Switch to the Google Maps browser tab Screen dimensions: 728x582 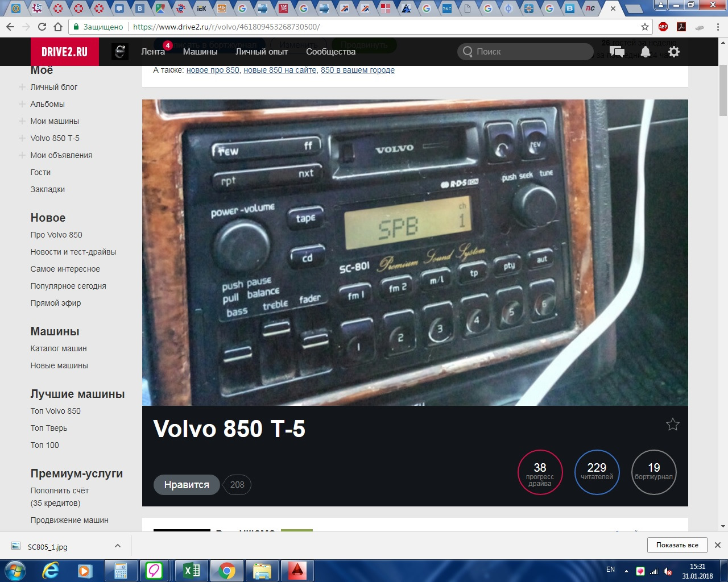[x=160, y=8]
